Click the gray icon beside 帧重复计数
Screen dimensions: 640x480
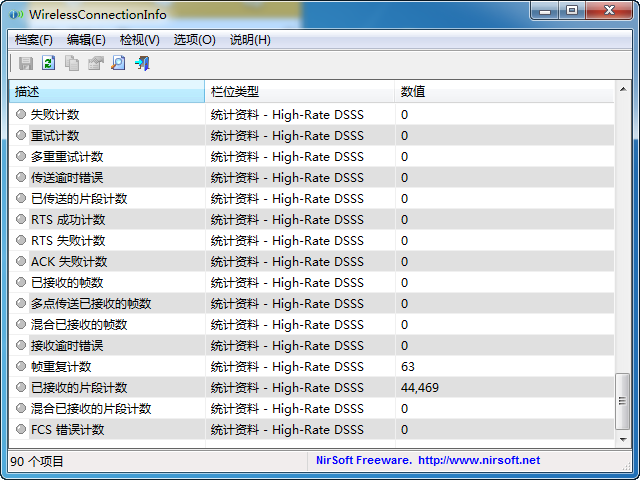click(21, 366)
